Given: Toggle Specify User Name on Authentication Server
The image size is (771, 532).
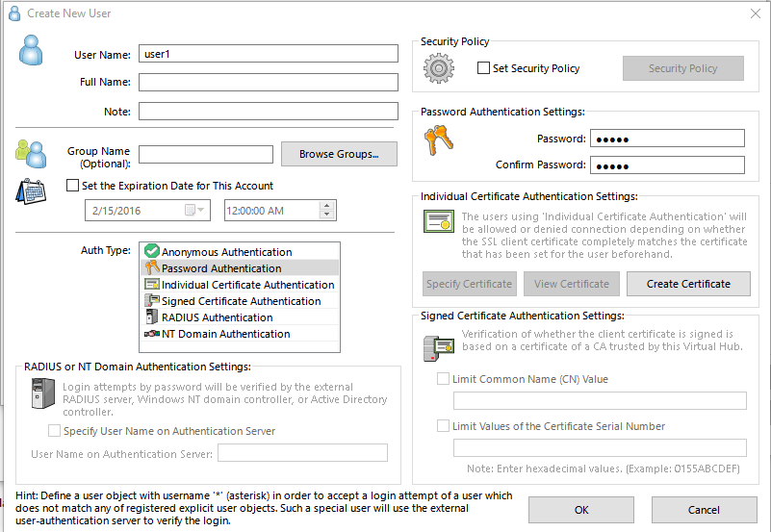Looking at the screenshot, I should point(54,431).
